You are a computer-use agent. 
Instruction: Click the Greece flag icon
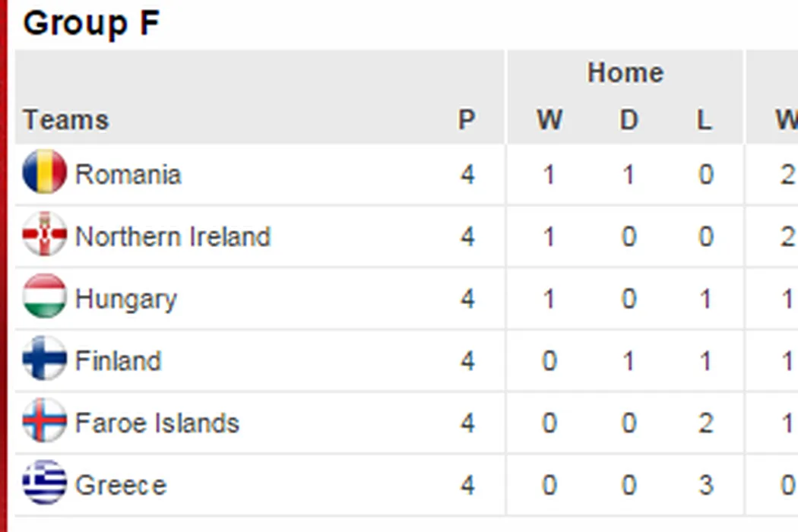point(45,483)
